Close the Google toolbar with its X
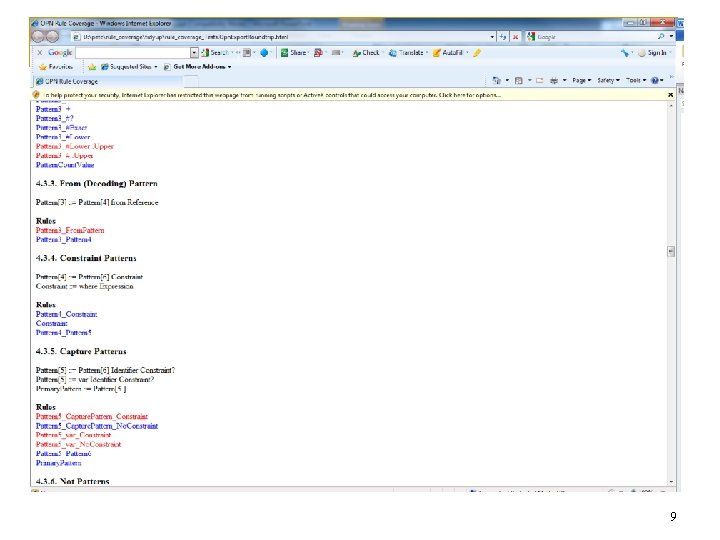Viewport: 720px width, 540px height. 40,53
